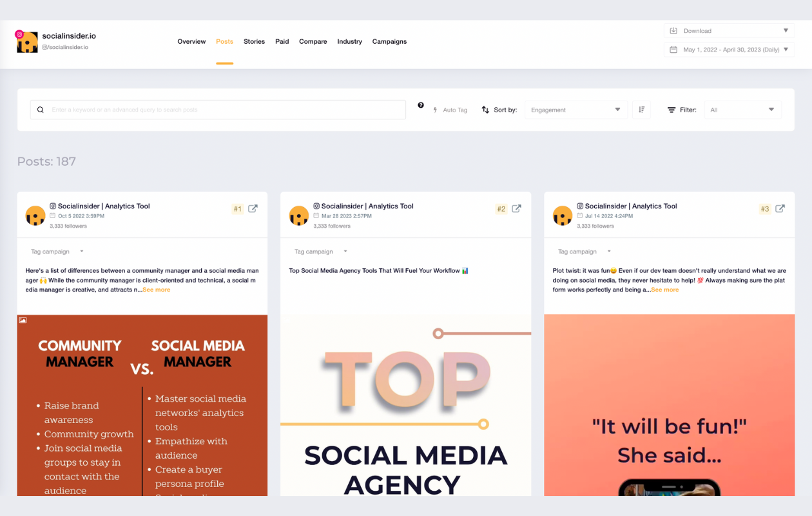
Task: Select the Posts tab
Action: [224, 41]
